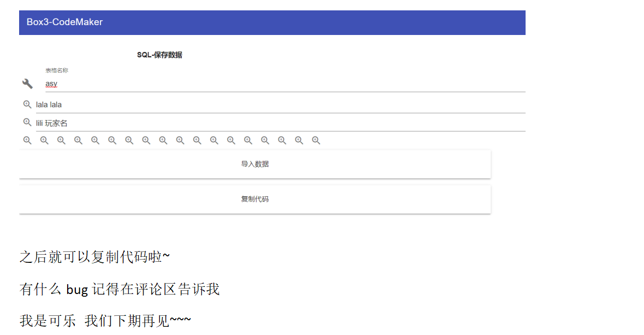644x335 pixels.
Task: Focus the lili 玩家名 input field
Action: tap(281, 124)
